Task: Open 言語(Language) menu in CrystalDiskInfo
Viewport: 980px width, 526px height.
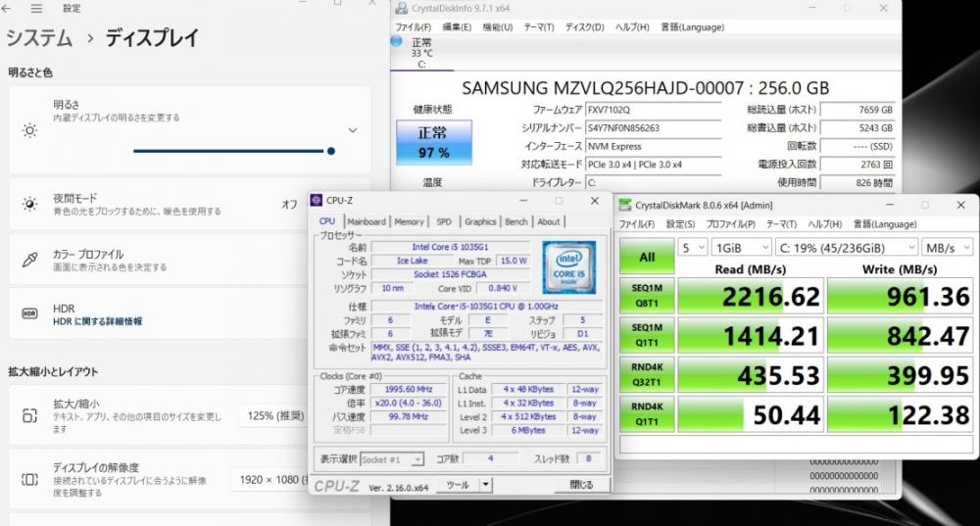Action: pos(693,27)
